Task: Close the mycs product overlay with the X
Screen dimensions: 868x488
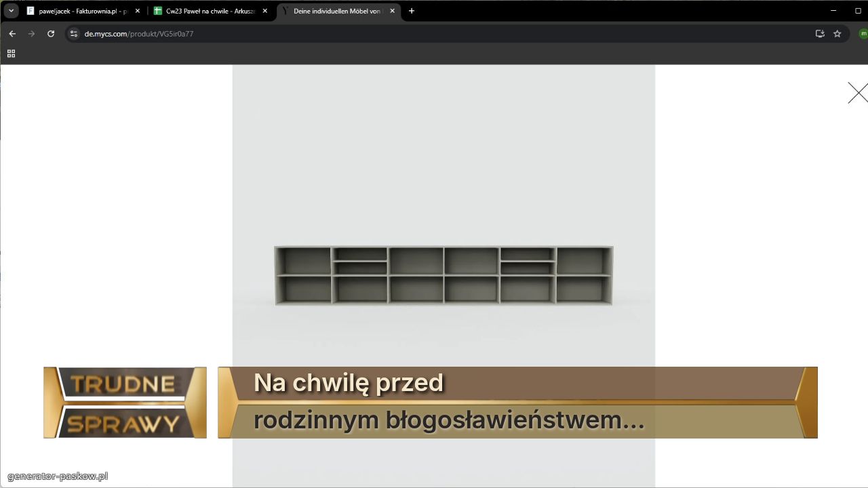Action: [857, 93]
